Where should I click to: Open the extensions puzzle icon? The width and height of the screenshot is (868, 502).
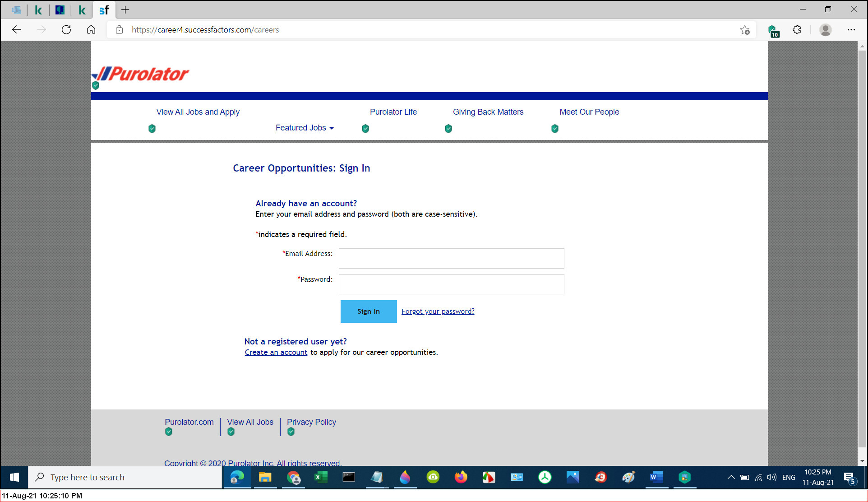coord(797,30)
